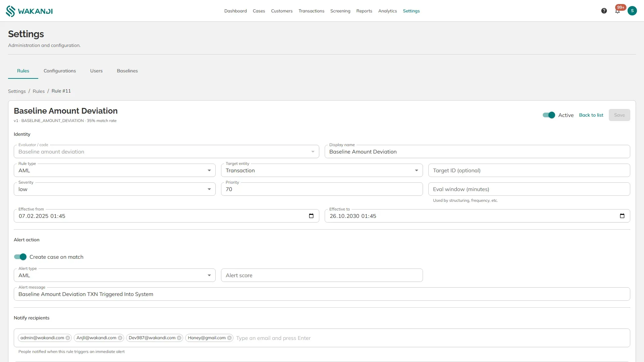Open the Effective from calendar picker icon

(311, 216)
